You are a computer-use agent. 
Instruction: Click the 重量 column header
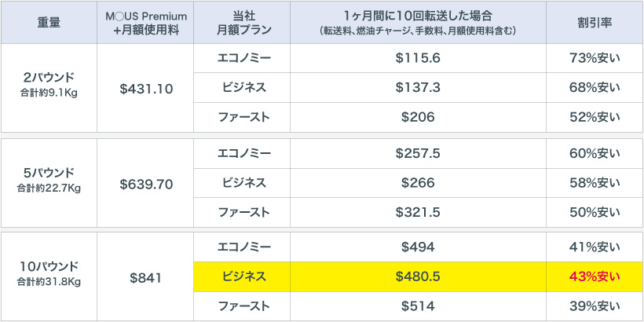(x=49, y=22)
